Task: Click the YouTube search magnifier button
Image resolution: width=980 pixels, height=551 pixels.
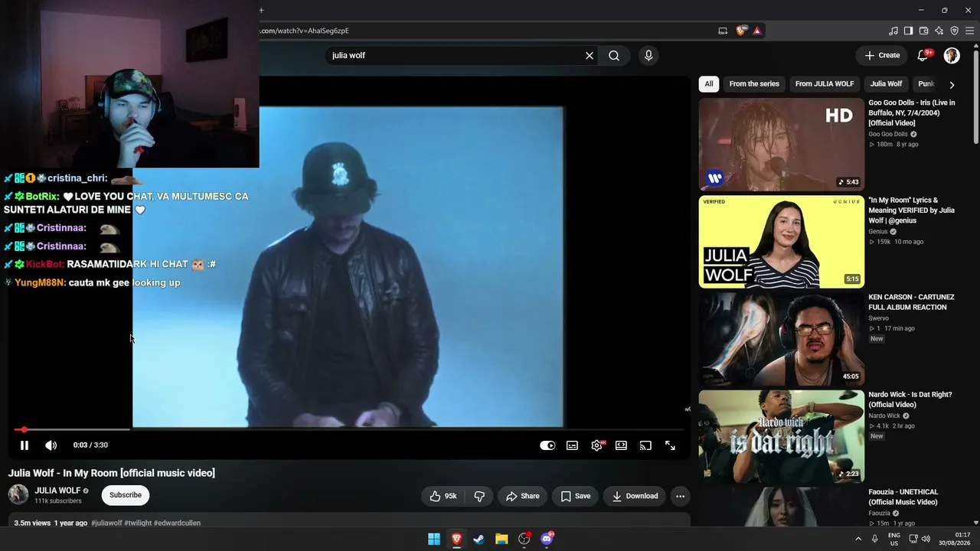Action: (614, 55)
